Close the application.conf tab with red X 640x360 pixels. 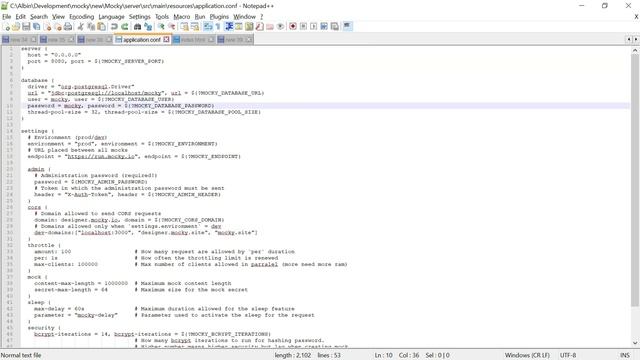tap(166, 40)
